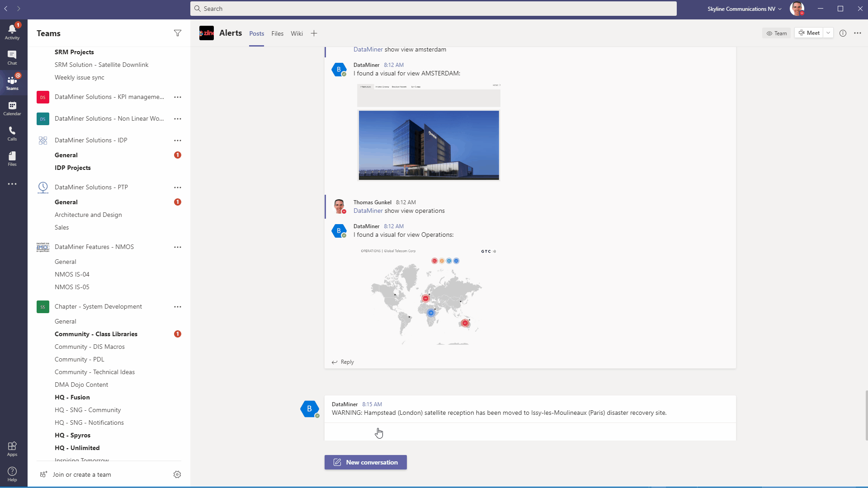
Task: Open the Skyline Communications NV organization dropdown
Action: pos(744,9)
